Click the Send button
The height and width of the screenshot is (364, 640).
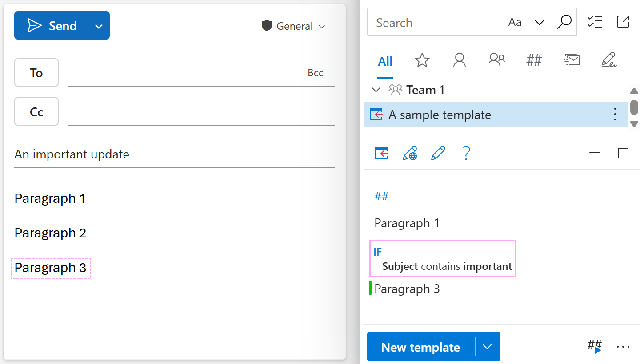(51, 26)
